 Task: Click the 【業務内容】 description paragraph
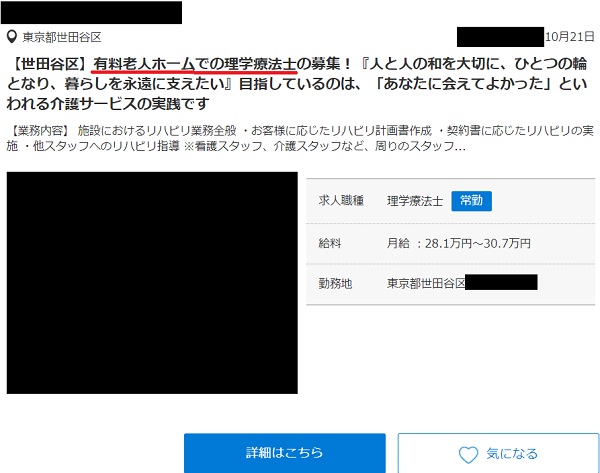coord(300,138)
